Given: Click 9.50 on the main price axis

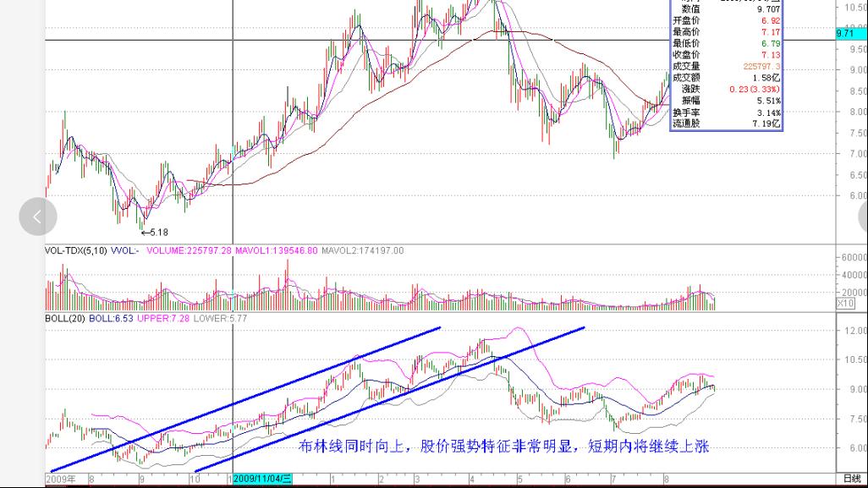Looking at the screenshot, I should (x=856, y=49).
